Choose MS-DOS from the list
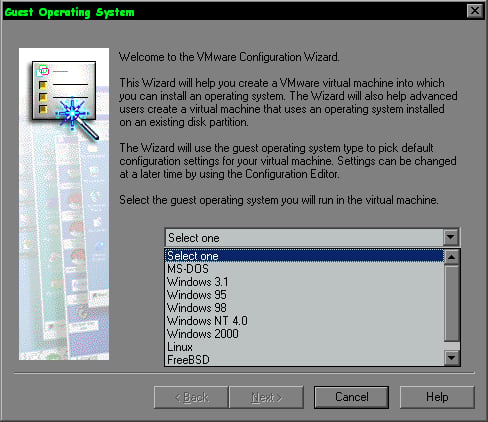Viewport: 488px width, 422px height. coord(305,269)
